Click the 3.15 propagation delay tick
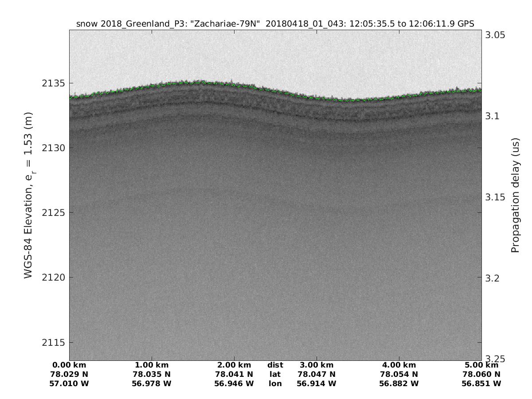This screenshot has width=532, height=399. tap(495, 197)
